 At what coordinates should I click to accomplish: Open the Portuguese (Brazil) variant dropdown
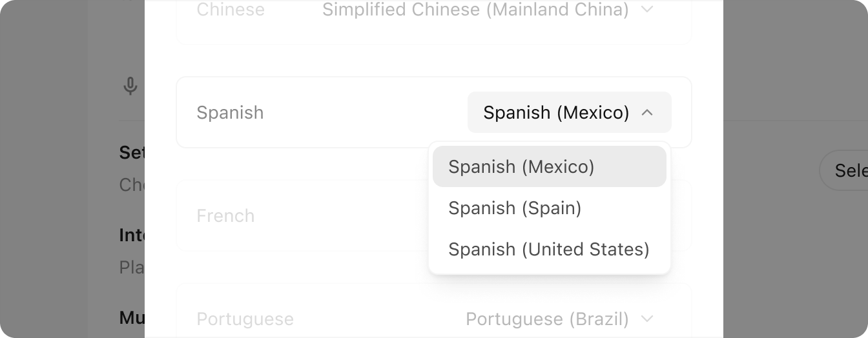[x=547, y=319]
